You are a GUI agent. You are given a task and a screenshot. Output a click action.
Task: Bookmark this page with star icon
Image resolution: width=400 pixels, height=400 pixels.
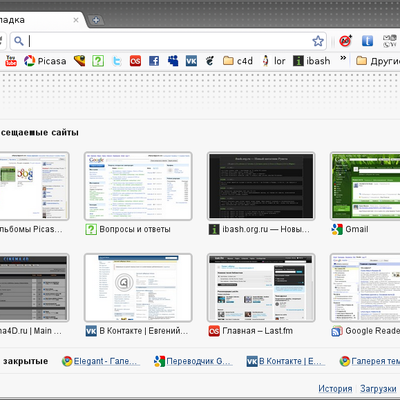click(x=318, y=41)
